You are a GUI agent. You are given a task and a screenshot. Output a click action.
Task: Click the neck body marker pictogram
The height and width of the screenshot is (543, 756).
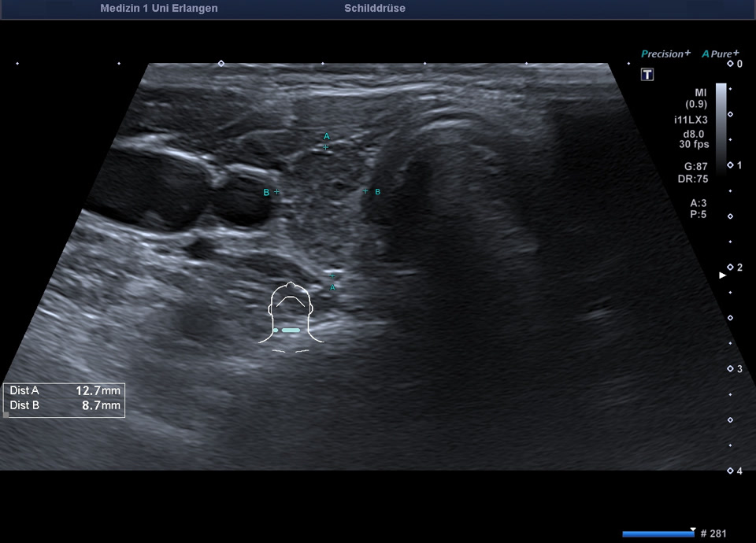point(291,315)
